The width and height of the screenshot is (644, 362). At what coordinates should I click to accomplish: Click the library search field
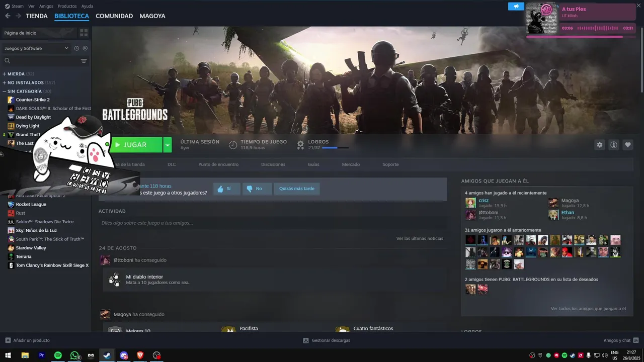point(41,61)
